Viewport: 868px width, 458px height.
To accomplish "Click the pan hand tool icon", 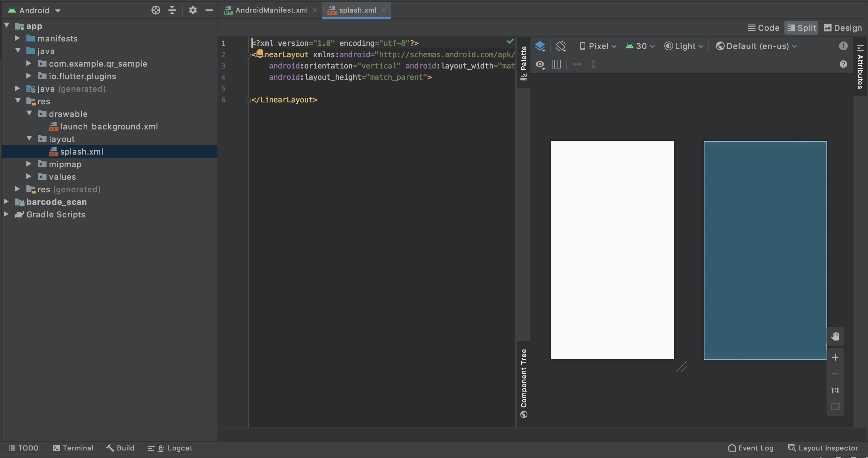I will tap(835, 336).
